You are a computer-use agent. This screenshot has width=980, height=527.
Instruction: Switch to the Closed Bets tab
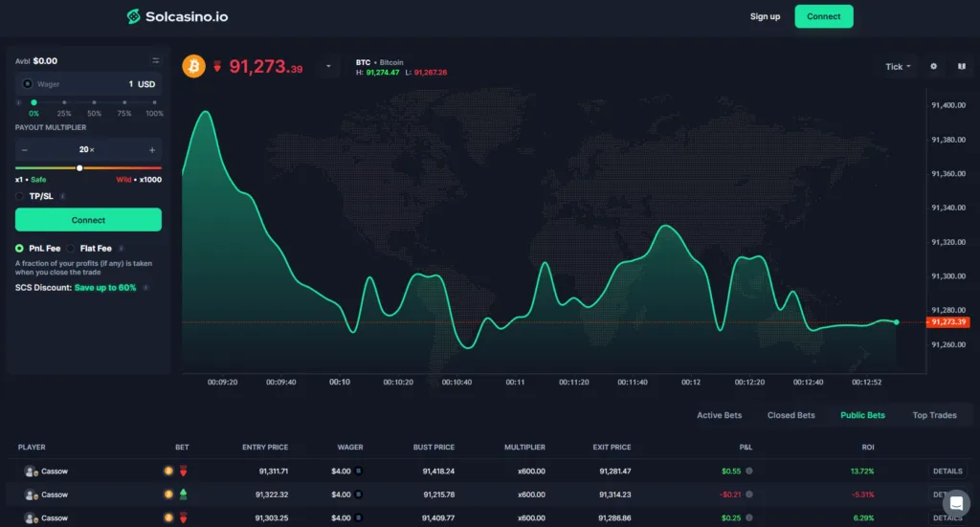pyautogui.click(x=791, y=415)
